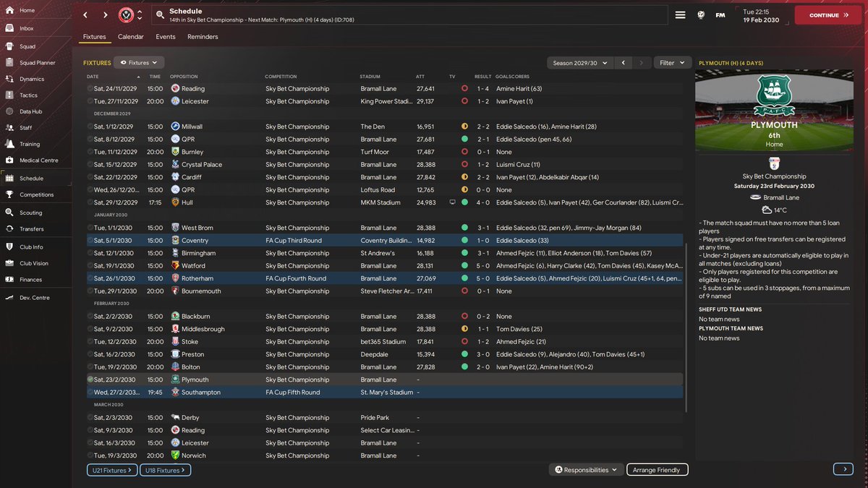Toggle selection circle for Blackburn match
Screen dimensions: 868x488
[x=90, y=316]
